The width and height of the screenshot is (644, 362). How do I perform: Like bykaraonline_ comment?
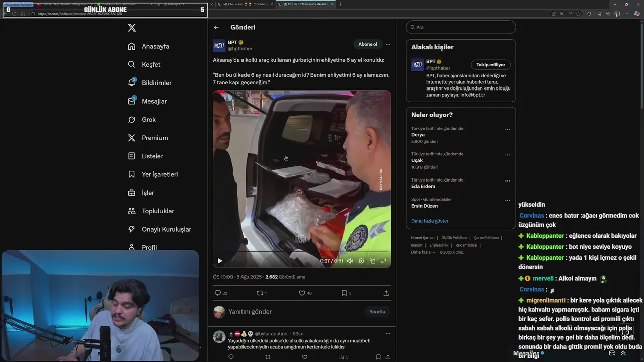304,357
